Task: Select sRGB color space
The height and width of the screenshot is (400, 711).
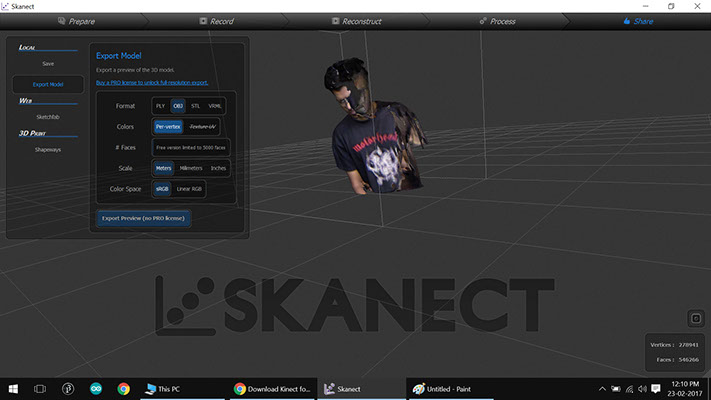Action: [x=162, y=189]
